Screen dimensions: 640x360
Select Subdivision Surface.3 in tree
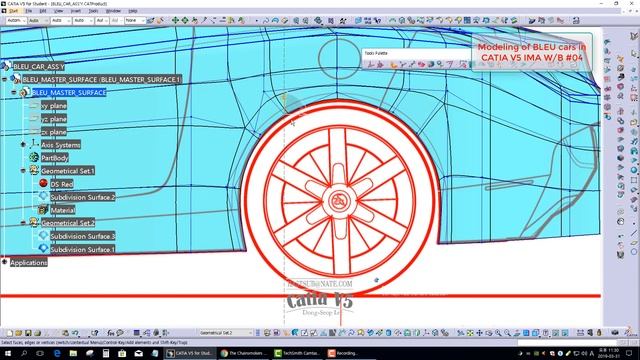pos(82,236)
